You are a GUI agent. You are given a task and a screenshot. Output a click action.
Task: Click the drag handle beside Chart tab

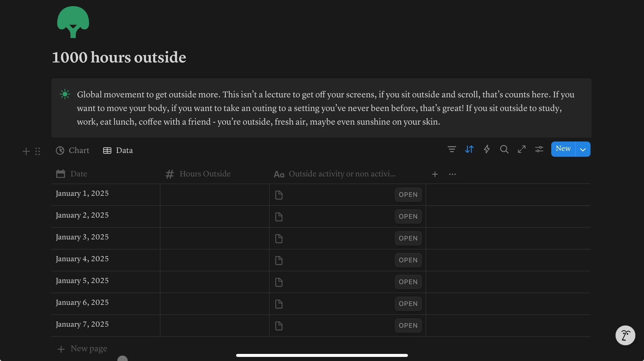tap(38, 151)
